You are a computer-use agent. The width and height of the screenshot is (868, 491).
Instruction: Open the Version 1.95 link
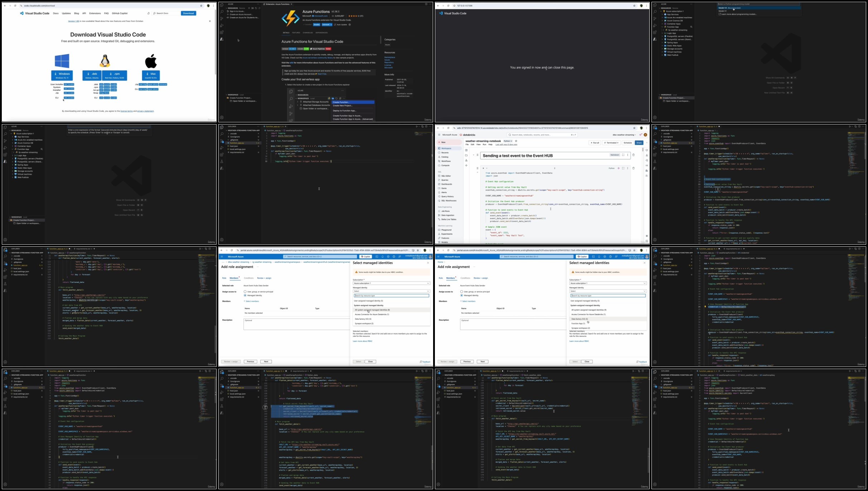(x=74, y=21)
